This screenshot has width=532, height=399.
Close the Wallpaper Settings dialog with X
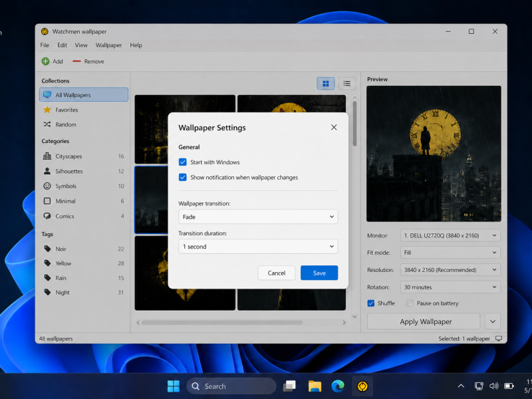pyautogui.click(x=334, y=127)
